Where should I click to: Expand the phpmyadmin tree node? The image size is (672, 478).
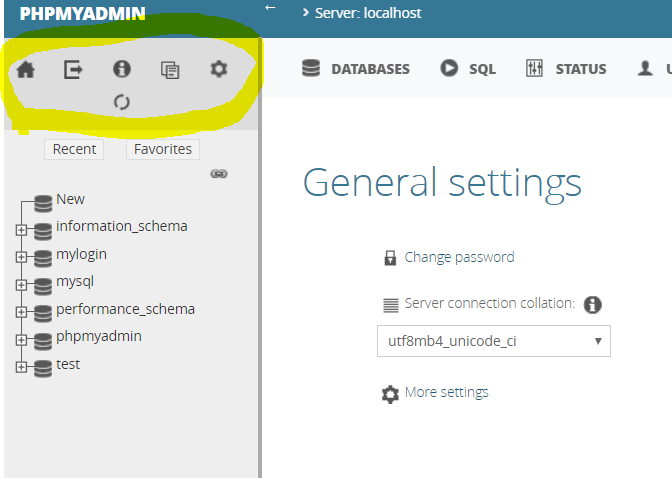[21, 340]
